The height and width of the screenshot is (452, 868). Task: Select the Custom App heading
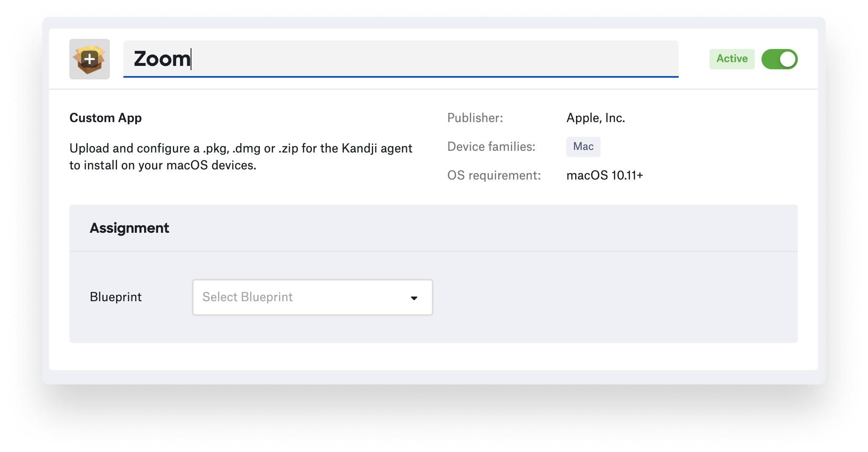coord(106,118)
